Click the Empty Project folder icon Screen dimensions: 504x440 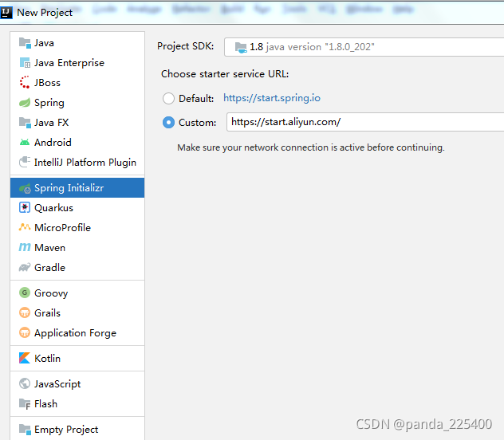coord(25,429)
